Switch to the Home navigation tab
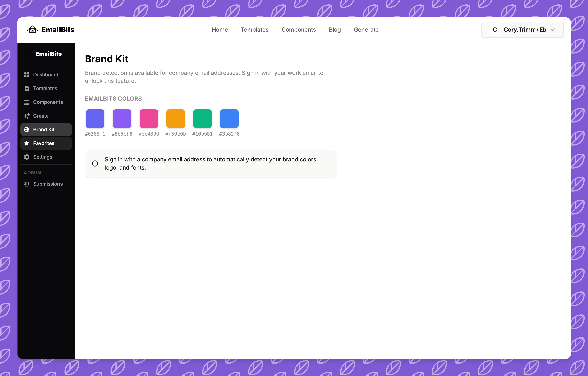 (x=219, y=30)
